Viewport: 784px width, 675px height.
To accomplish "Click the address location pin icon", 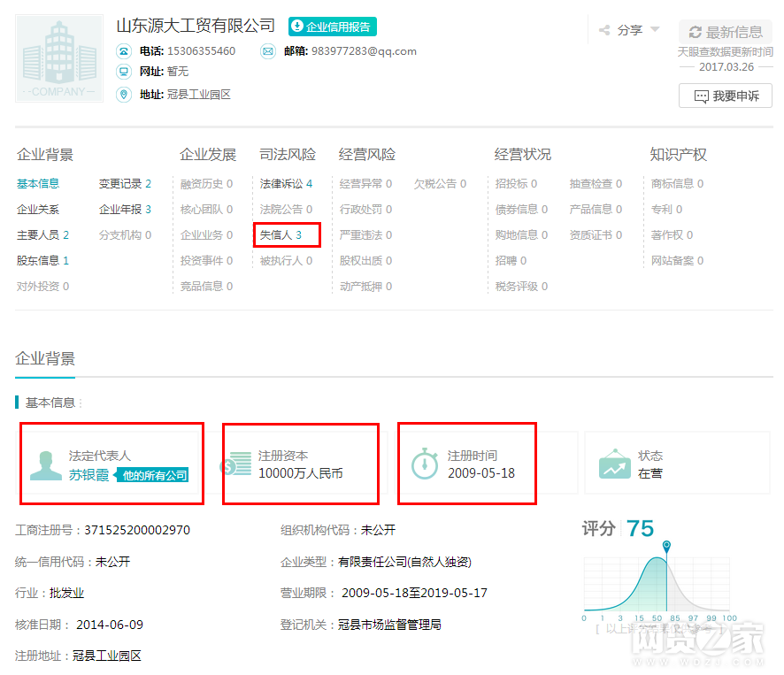I will click(x=124, y=95).
